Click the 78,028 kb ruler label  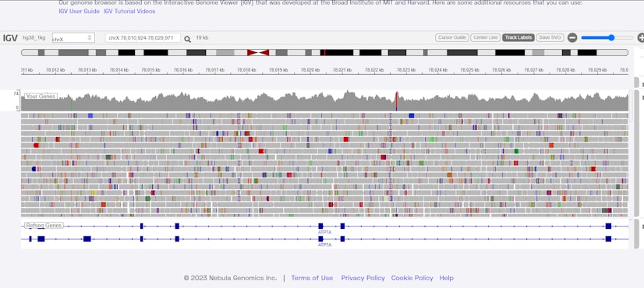565,70
